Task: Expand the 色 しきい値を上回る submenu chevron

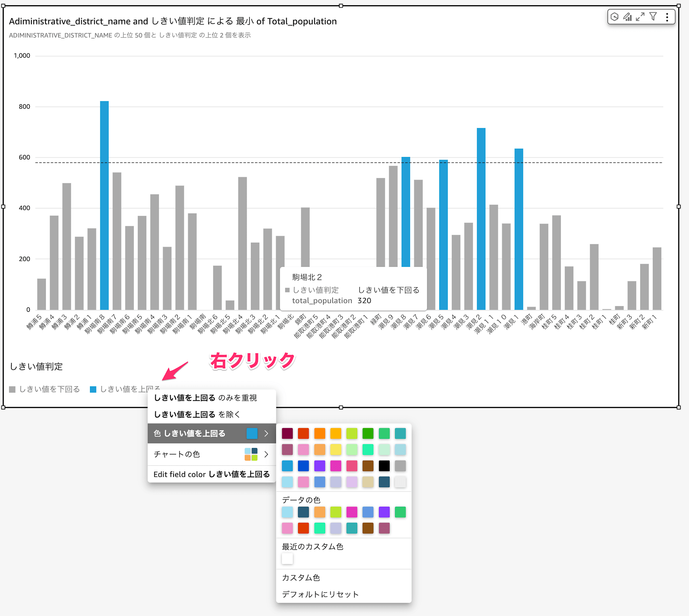Action: coord(266,434)
